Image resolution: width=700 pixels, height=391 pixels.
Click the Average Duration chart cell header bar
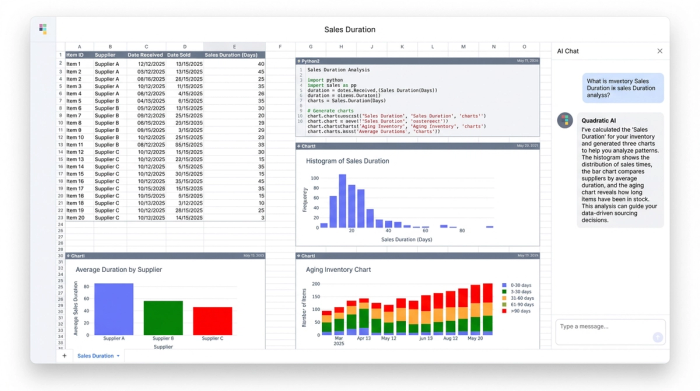[166, 256]
